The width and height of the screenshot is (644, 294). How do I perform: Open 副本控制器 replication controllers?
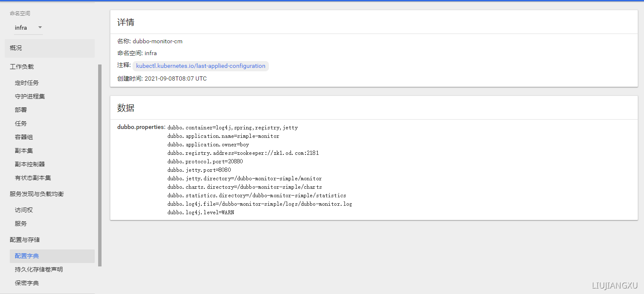30,164
